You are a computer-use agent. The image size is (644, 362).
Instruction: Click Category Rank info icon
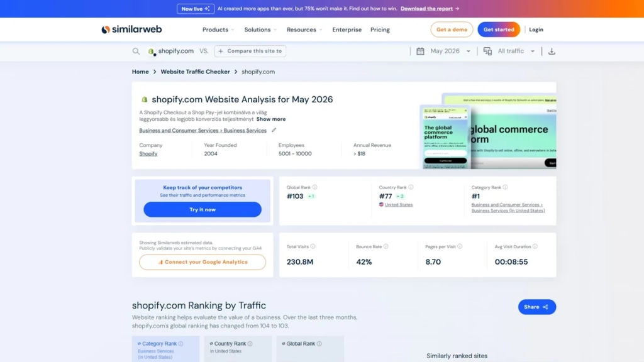pyautogui.click(x=505, y=187)
